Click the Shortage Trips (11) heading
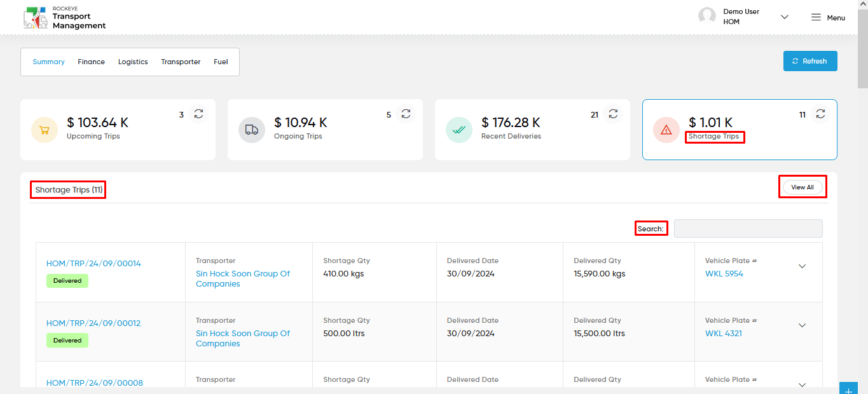868x394 pixels. coord(69,190)
